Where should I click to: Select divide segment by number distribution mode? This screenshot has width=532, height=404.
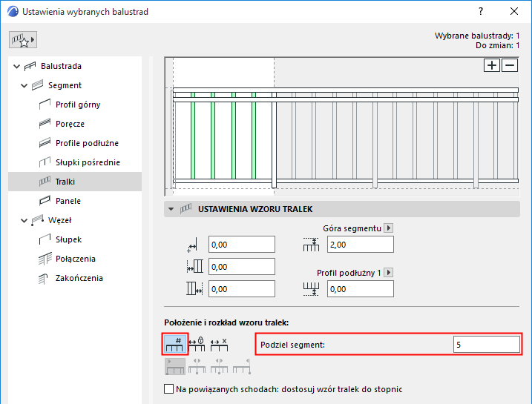175,345
